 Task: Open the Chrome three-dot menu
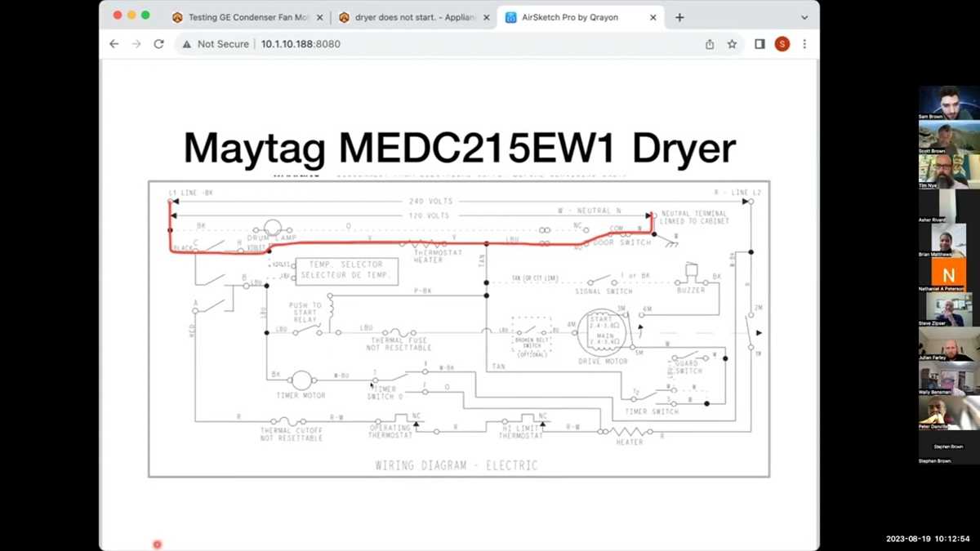click(x=804, y=44)
